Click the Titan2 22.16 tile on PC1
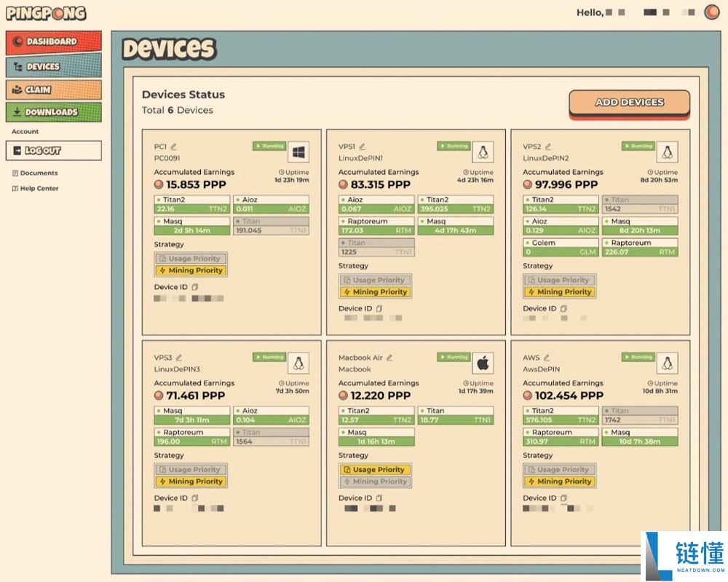The width and height of the screenshot is (728, 582). (191, 205)
